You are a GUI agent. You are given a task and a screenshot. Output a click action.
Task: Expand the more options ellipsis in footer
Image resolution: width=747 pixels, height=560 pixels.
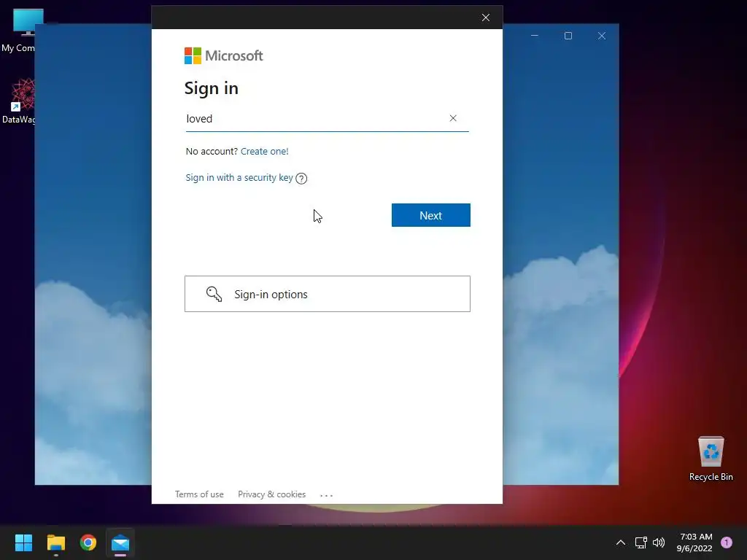326,495
